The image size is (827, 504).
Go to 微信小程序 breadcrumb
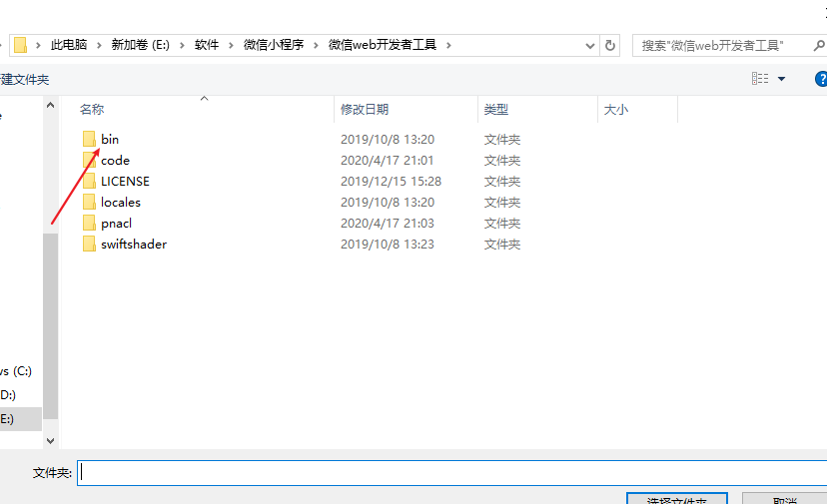pos(274,45)
